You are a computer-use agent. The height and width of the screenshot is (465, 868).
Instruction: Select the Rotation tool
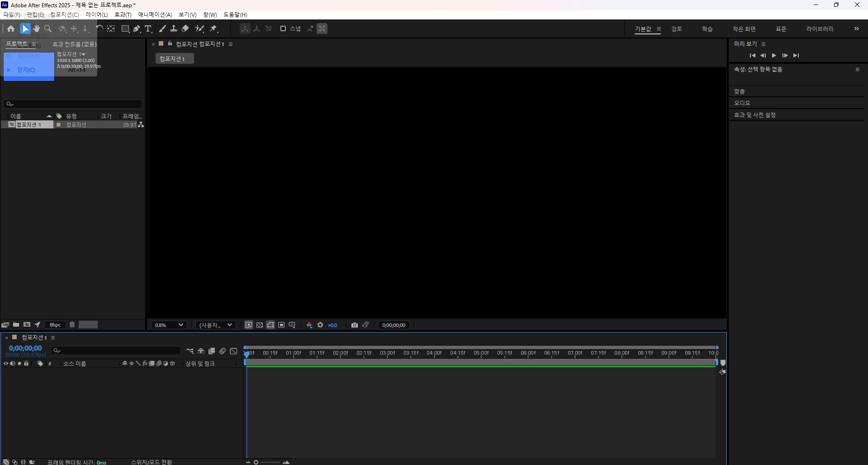(x=100, y=28)
